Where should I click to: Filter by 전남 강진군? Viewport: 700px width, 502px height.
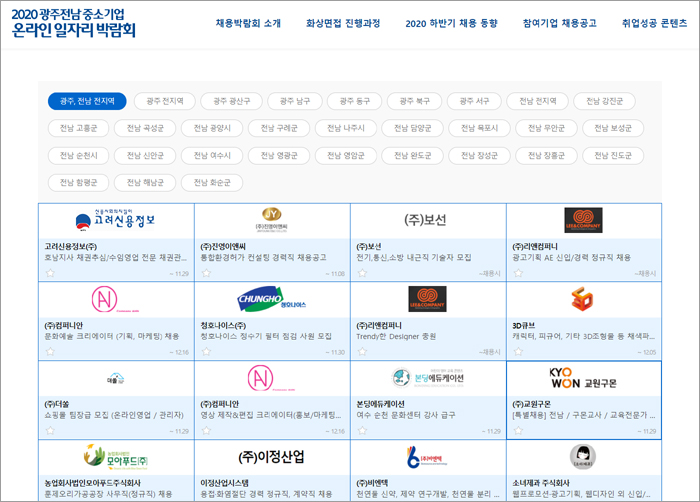[x=604, y=101]
